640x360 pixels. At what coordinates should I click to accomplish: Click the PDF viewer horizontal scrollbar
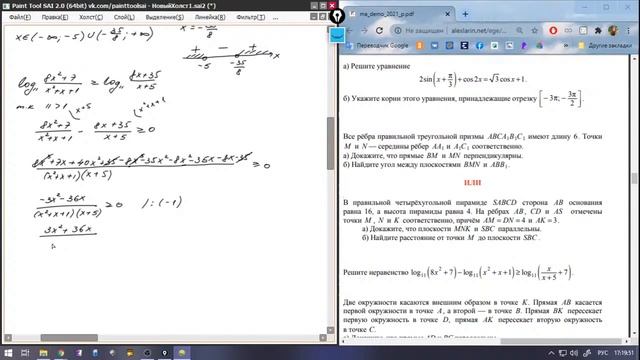[x=561, y=341]
